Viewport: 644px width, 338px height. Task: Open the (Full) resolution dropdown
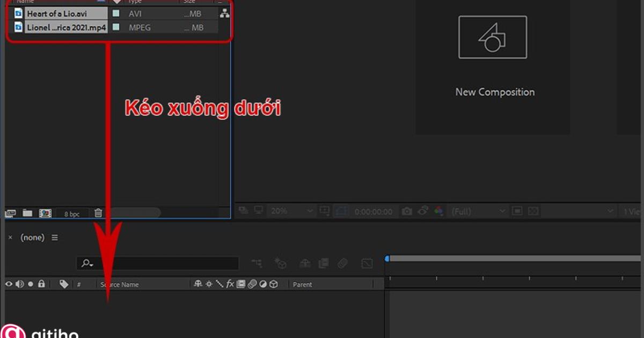tap(478, 211)
